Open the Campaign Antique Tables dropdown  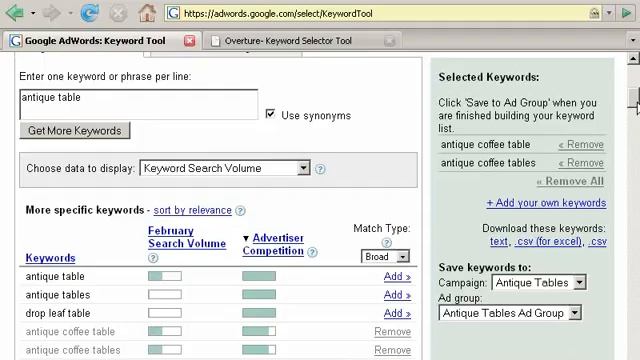pos(539,282)
